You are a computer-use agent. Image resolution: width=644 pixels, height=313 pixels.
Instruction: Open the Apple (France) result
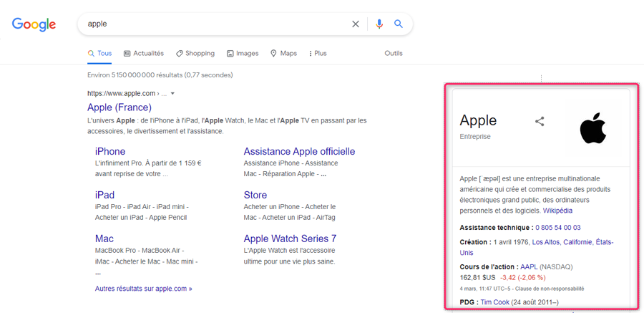119,107
